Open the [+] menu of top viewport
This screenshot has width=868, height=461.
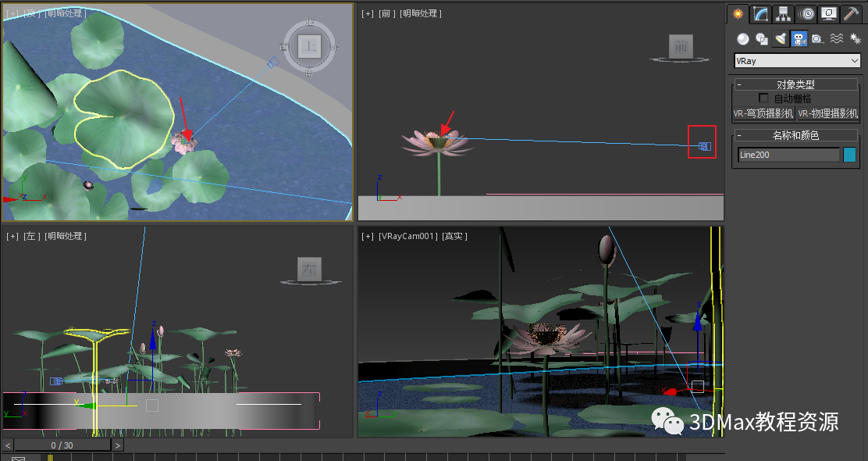(12, 13)
